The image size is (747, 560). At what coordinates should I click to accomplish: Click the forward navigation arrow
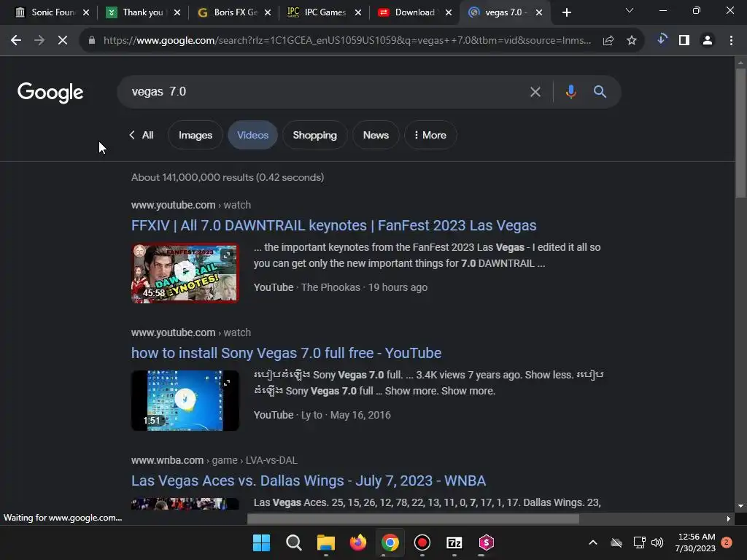pyautogui.click(x=39, y=41)
